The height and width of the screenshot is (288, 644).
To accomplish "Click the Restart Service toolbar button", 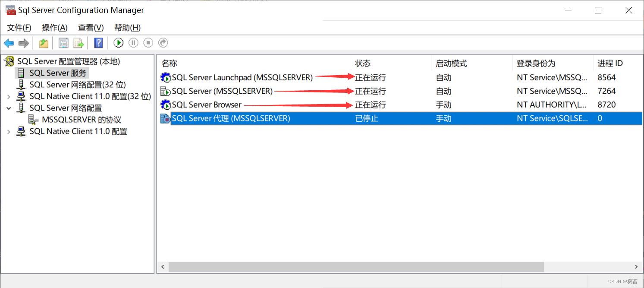I will pyautogui.click(x=163, y=43).
